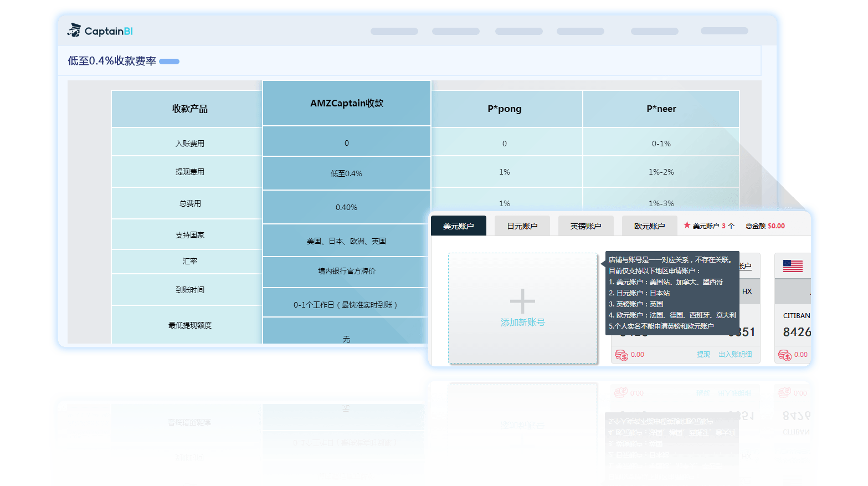Click the 0.00 balance beside 提现
The width and height of the screenshot is (868, 486).
(x=638, y=355)
